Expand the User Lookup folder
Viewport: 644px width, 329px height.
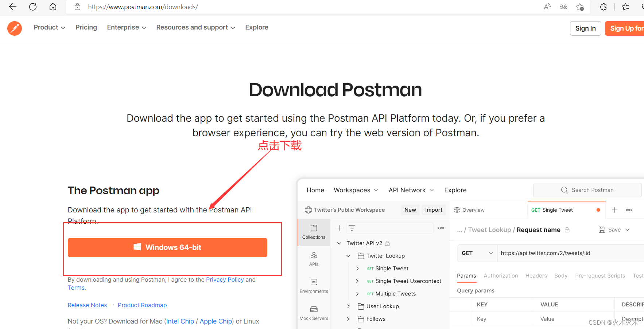click(x=348, y=306)
